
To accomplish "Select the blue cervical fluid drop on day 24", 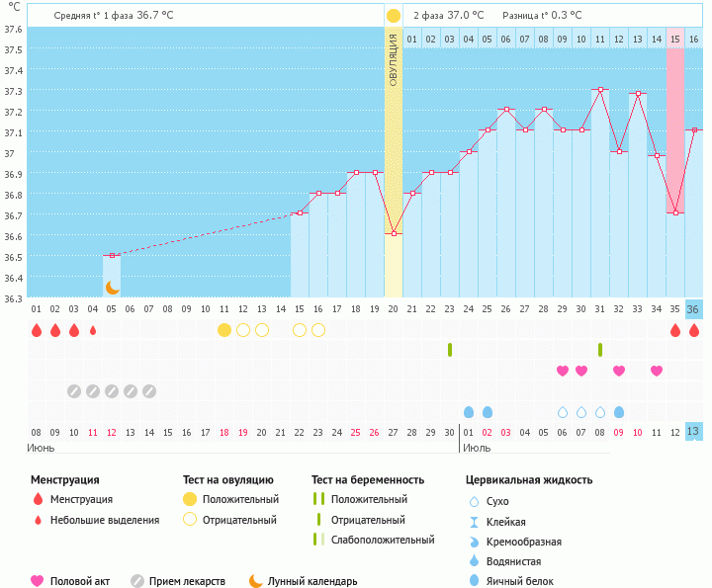I will point(469,412).
